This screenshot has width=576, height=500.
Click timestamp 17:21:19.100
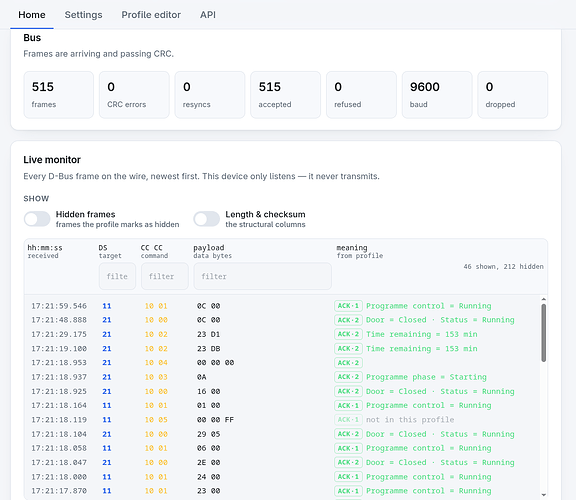point(59,349)
